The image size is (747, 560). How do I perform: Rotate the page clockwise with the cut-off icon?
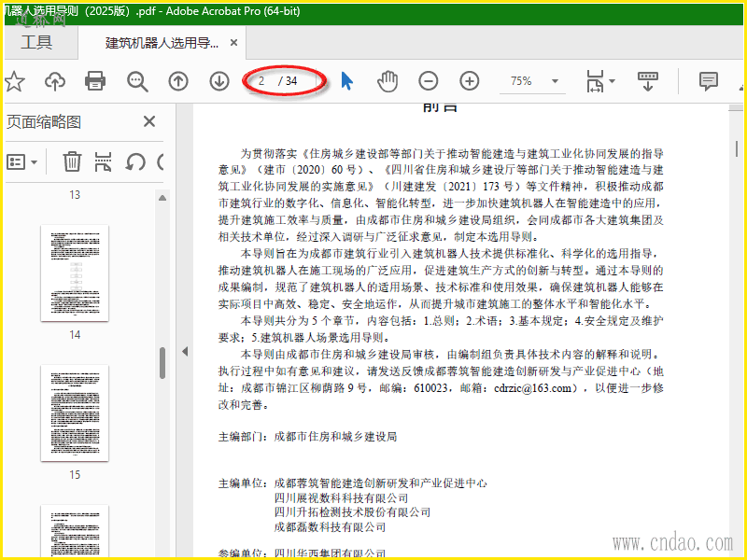(161, 161)
